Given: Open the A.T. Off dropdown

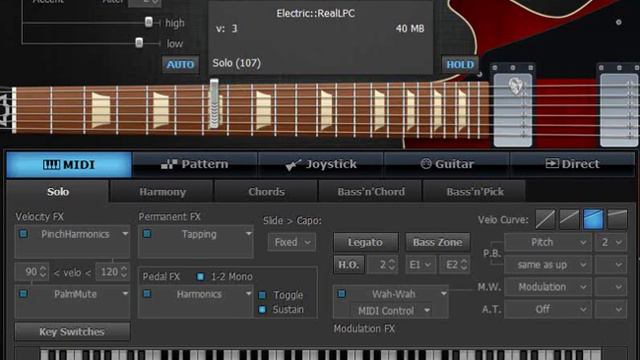Looking at the screenshot, I should coord(548,309).
